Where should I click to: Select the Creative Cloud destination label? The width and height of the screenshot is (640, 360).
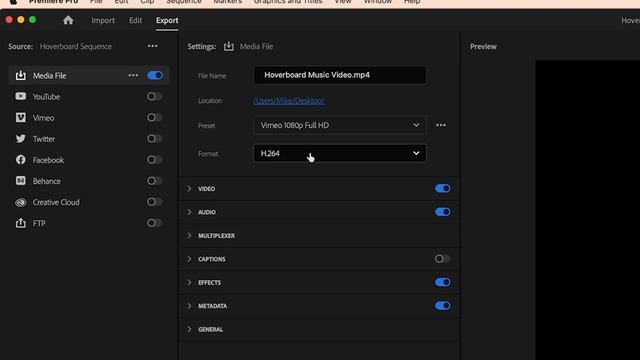[56, 202]
